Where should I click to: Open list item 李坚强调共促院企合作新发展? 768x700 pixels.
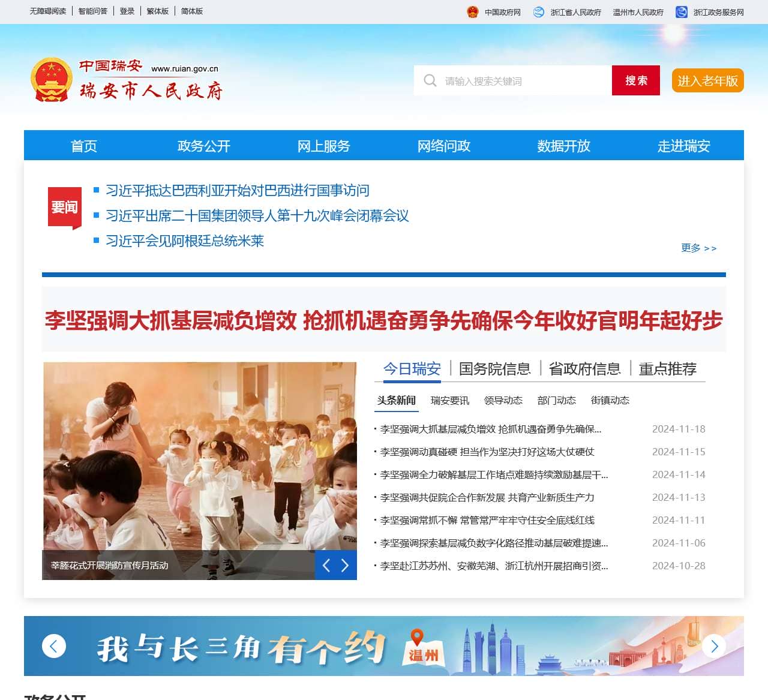487,497
